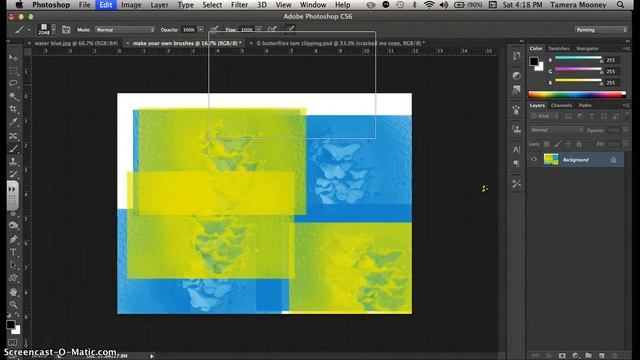Open the layer filter Kind dropdown

(x=544, y=116)
